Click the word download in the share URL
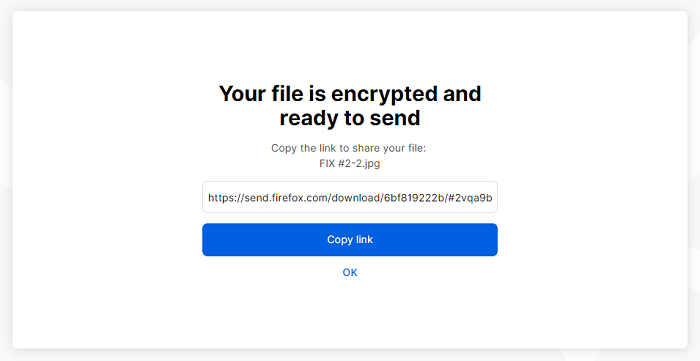This screenshot has height=361, width=700. click(x=355, y=198)
